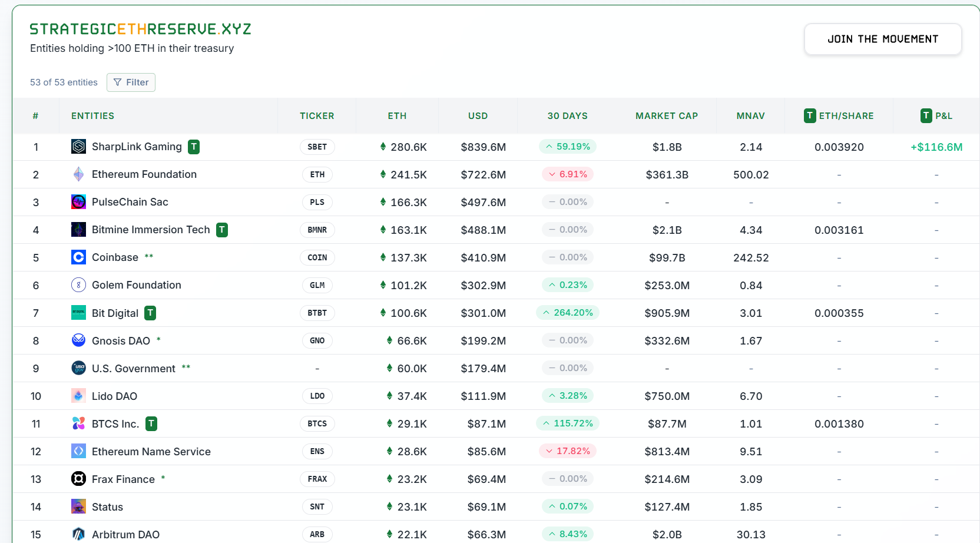Click the Ethereum Foundation logo icon

coord(78,174)
